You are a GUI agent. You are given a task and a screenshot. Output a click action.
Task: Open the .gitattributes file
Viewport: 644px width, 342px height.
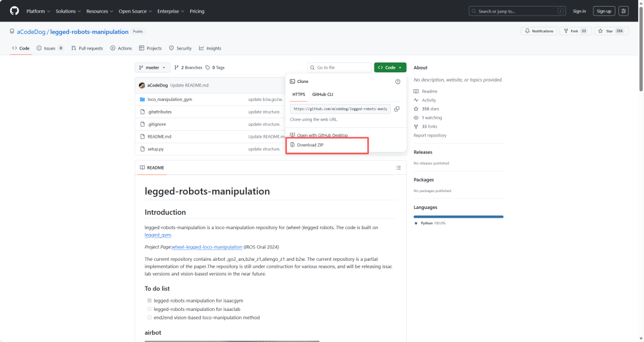[x=159, y=112]
